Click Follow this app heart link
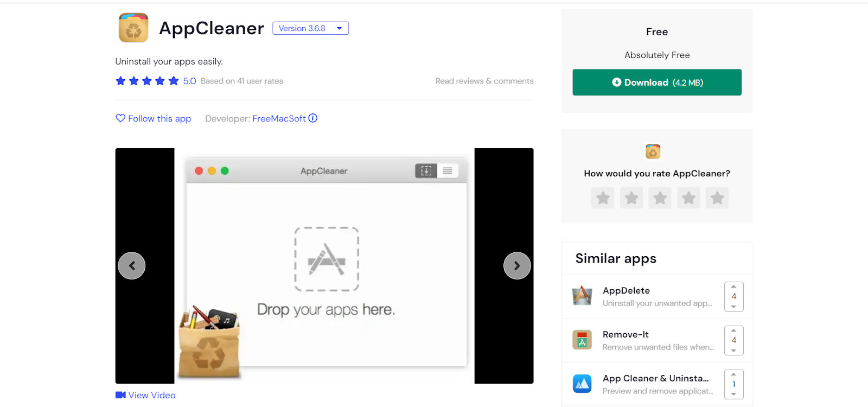 point(154,118)
